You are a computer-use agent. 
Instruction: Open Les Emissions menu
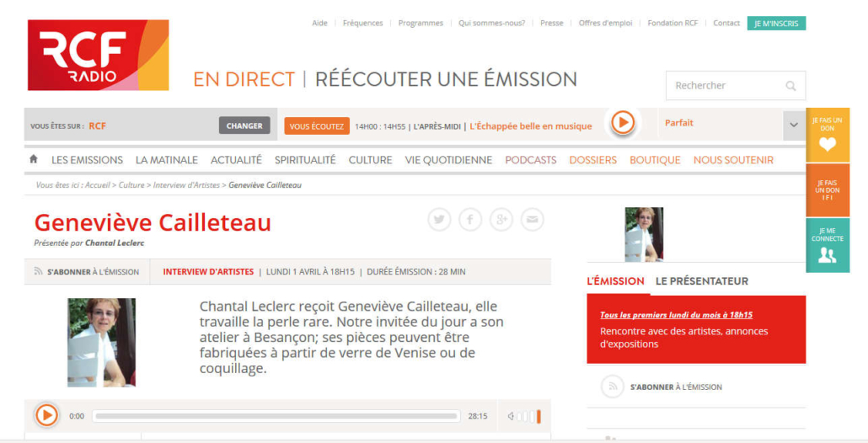(x=87, y=160)
